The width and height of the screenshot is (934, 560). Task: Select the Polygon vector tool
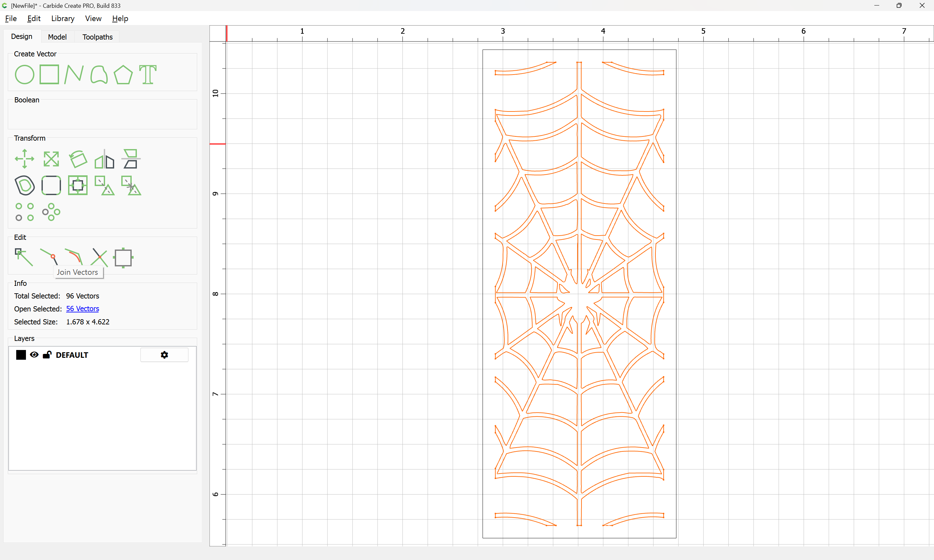pyautogui.click(x=123, y=74)
